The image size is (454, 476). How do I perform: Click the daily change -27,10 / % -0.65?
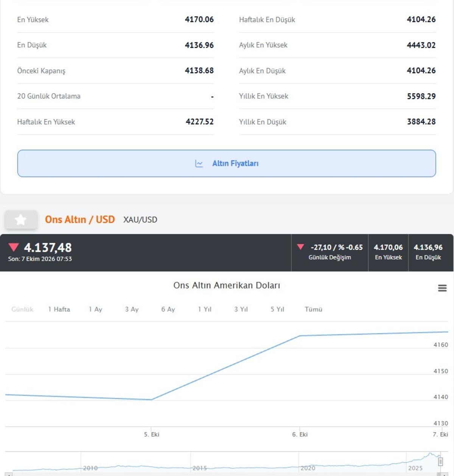337,247
